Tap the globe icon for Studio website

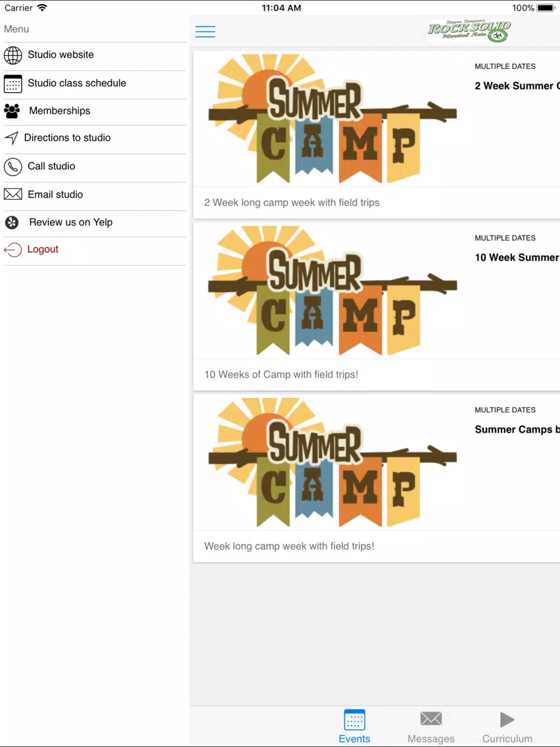coord(13,55)
